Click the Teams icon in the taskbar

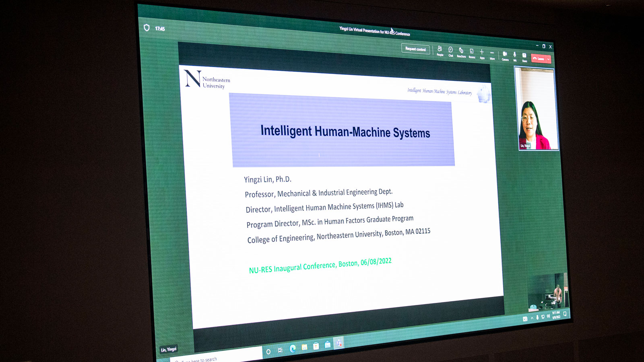click(x=339, y=343)
